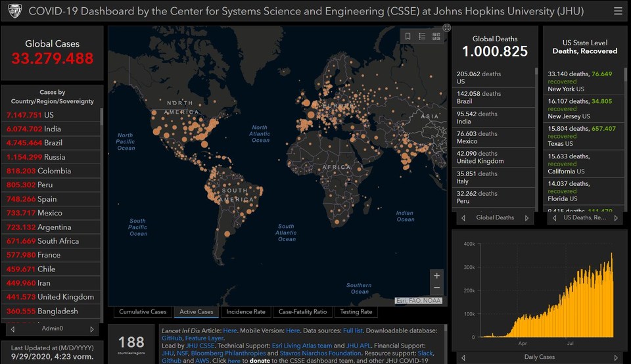This screenshot has width=631, height=364.
Task: Show next chart after Daily Cases
Action: [616, 357]
